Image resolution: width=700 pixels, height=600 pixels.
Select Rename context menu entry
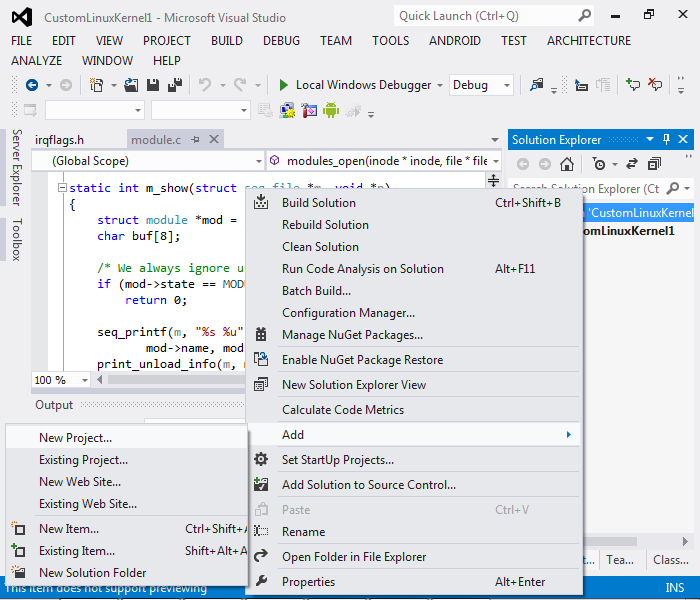[415, 532]
